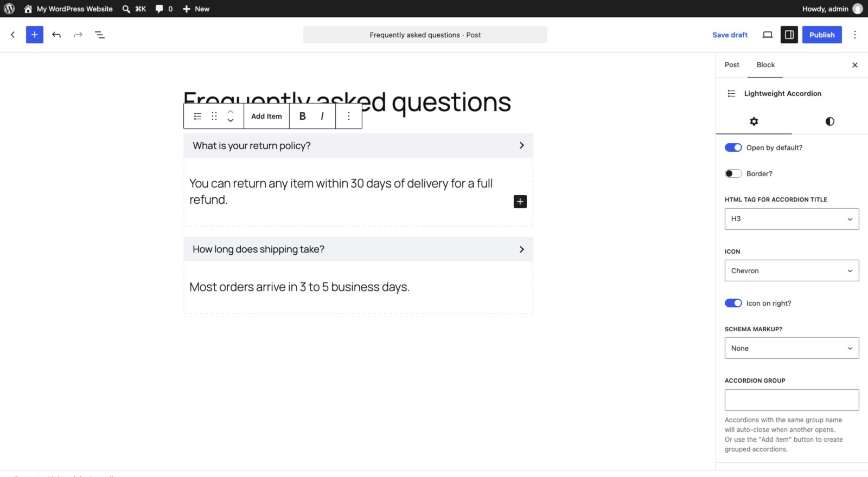868x477 pixels.
Task: Toggle italic formatting
Action: coord(322,116)
